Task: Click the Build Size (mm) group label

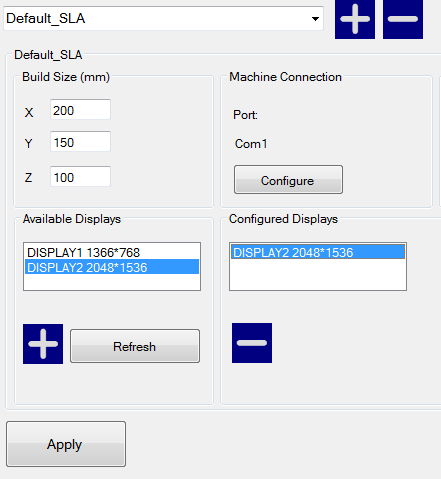Action: coord(66,77)
